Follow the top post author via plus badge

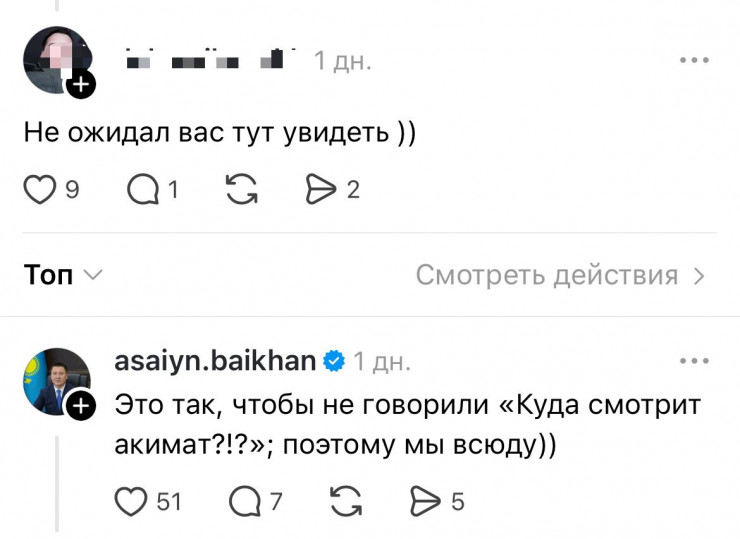[81, 86]
